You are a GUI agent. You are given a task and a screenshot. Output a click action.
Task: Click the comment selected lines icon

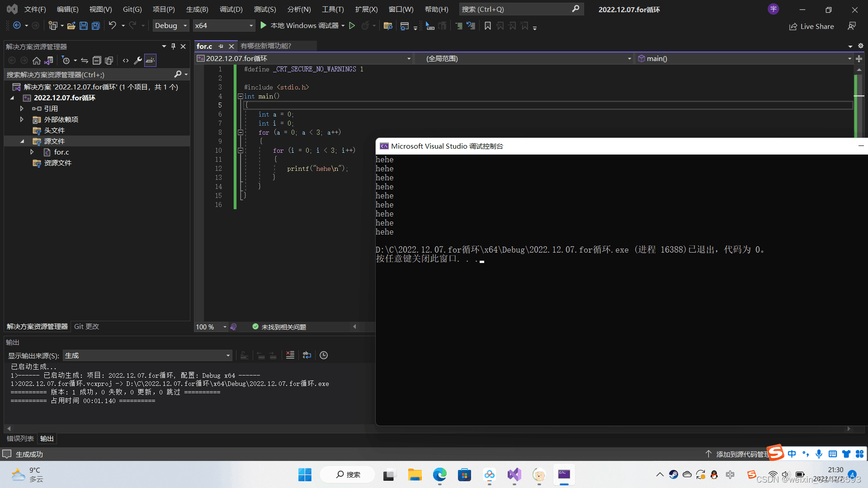pos(458,26)
